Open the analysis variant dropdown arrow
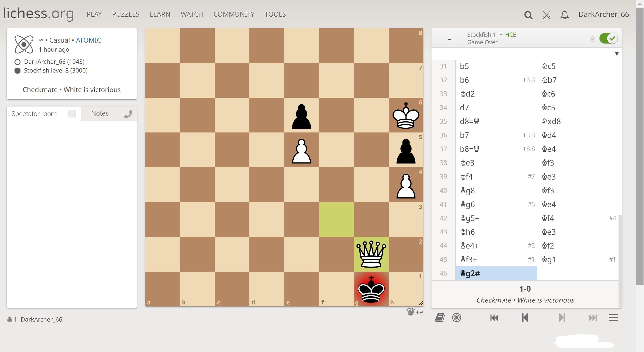The height and width of the screenshot is (352, 644). coord(616,53)
